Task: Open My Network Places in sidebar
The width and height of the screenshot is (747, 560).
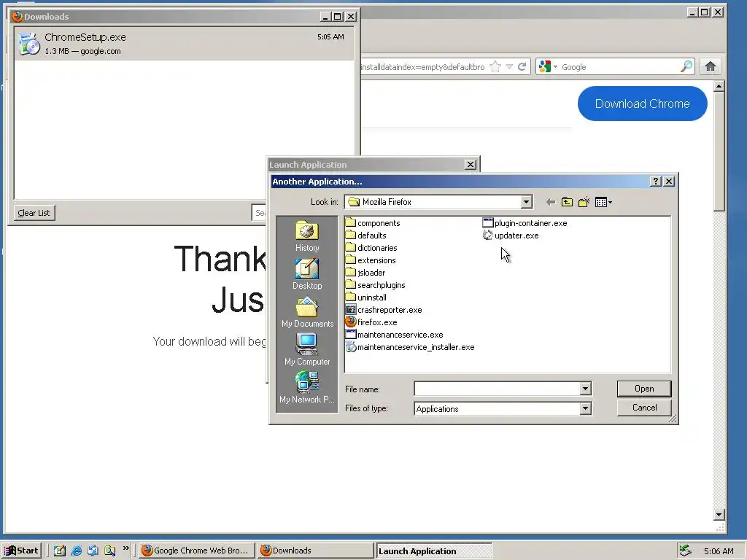Action: 307,388
